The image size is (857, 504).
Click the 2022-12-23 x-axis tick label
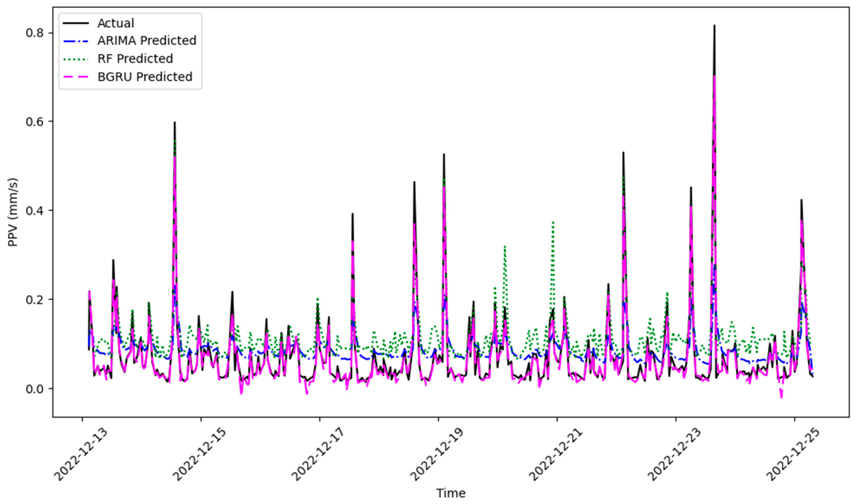pos(674,455)
